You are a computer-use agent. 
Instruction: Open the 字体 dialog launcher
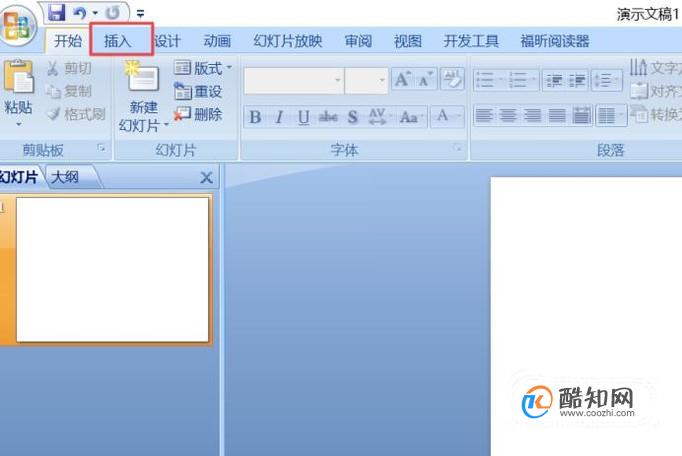point(458,148)
